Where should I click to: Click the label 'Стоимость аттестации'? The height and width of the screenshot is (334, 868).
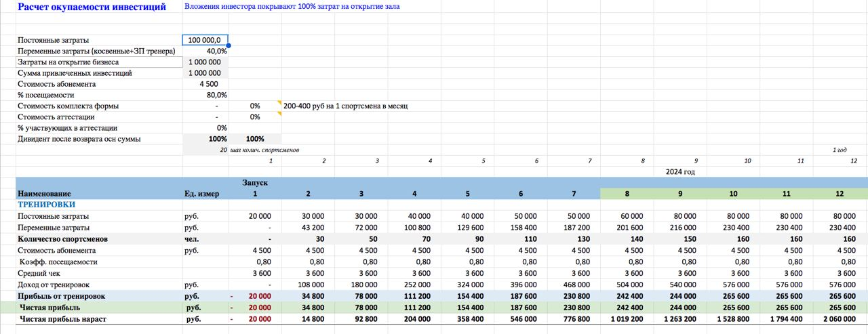click(56, 117)
